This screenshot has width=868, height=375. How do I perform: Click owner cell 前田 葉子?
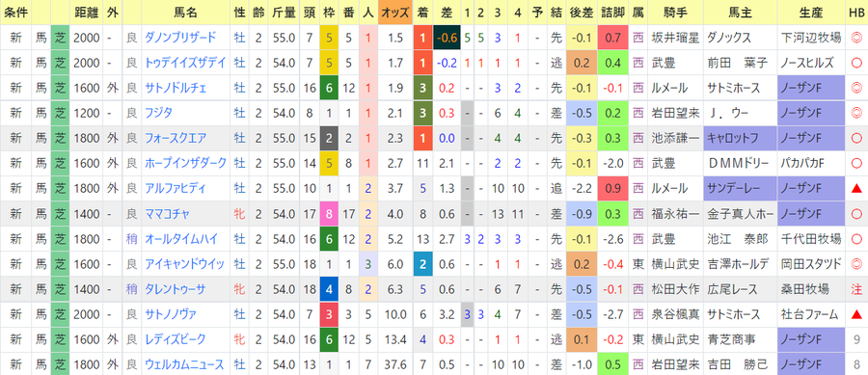tap(739, 63)
